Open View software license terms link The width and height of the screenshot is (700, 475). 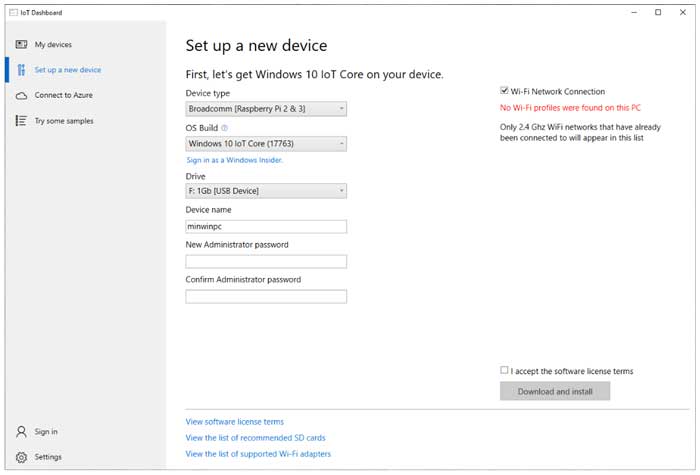[x=234, y=422]
